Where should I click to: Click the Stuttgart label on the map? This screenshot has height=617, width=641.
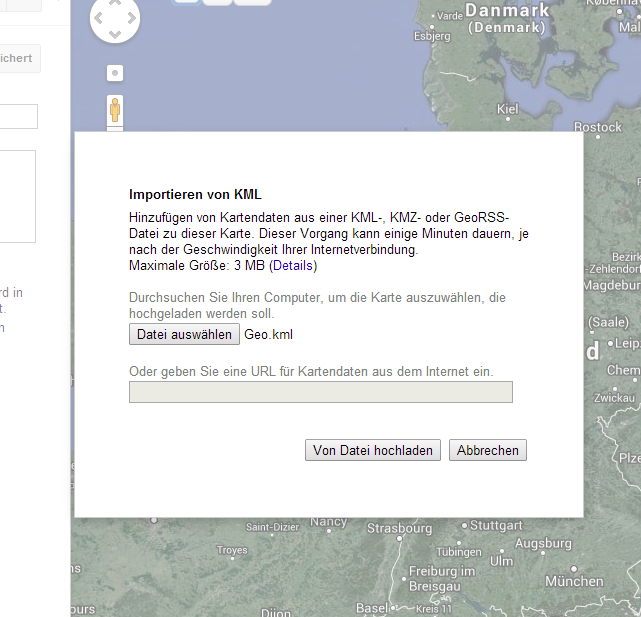(x=496, y=525)
